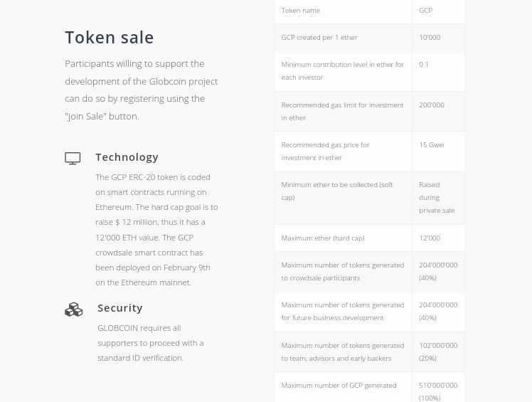Select the Token name table row
Image resolution: width=532 pixels, height=402 pixels.
click(369, 11)
